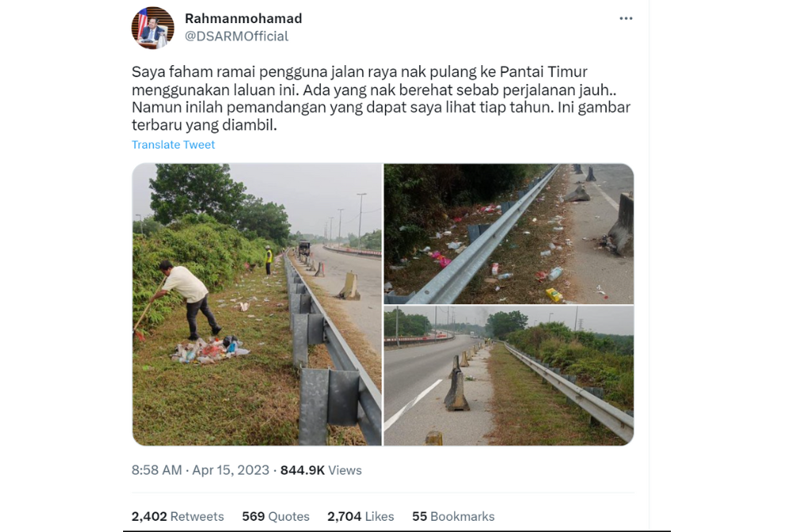
Task: View the 2,704 Likes list
Action: coord(360,516)
